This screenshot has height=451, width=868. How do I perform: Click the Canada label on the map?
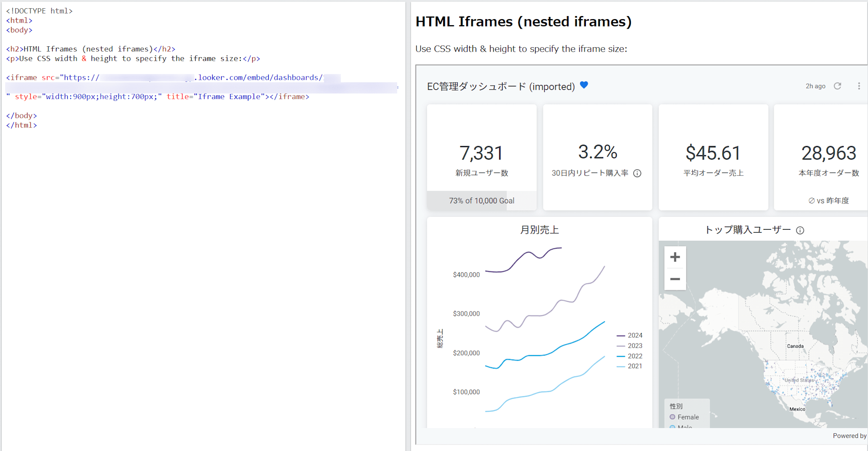coord(795,346)
